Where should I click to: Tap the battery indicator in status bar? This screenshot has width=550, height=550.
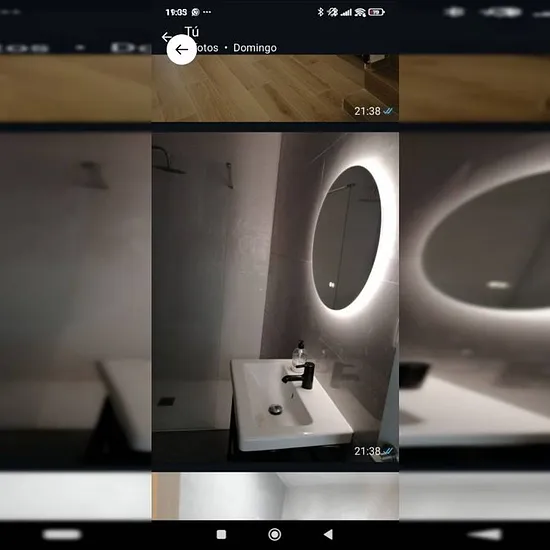pos(376,13)
